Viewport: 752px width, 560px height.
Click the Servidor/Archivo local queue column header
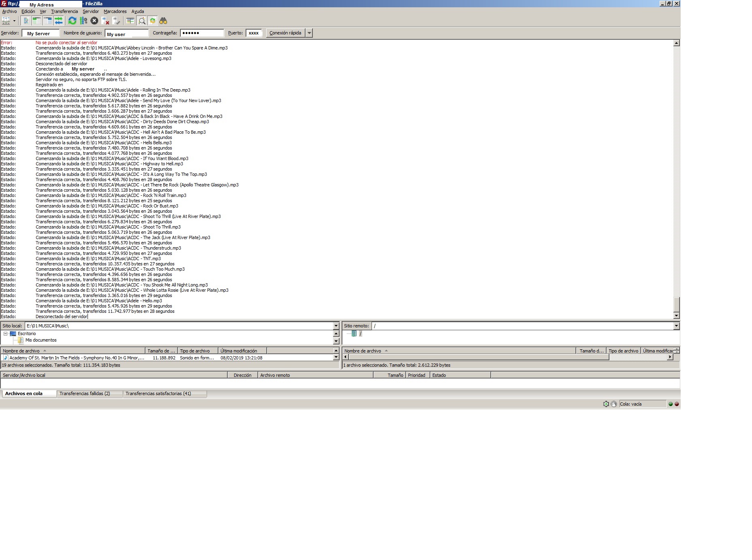(x=114, y=375)
